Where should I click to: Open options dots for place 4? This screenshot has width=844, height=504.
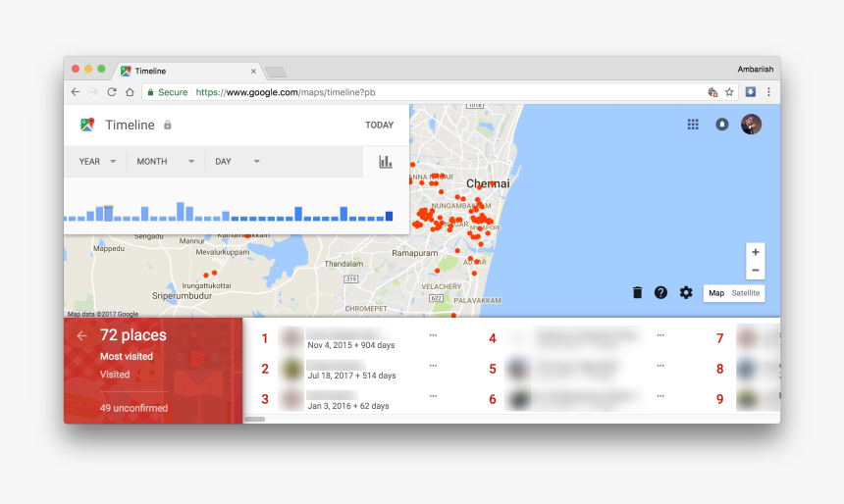pos(660,335)
